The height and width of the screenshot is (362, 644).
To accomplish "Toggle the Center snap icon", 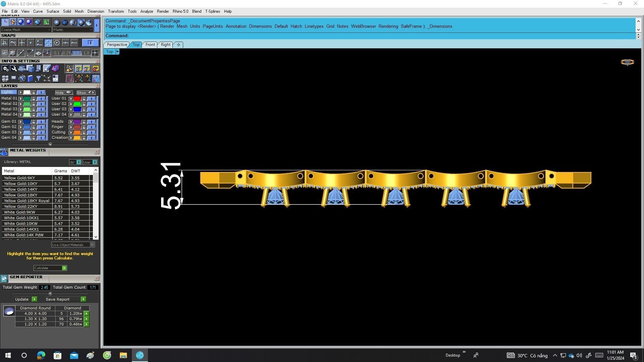I will coord(57,43).
